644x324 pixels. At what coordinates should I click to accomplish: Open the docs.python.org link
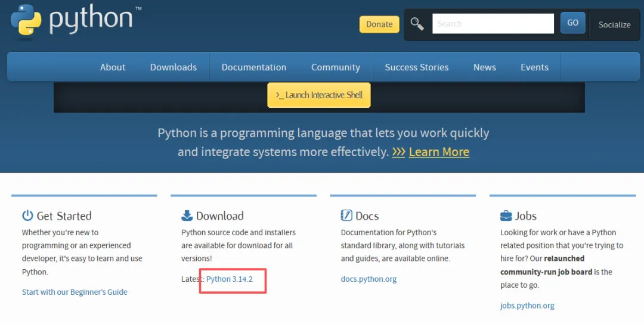[369, 279]
